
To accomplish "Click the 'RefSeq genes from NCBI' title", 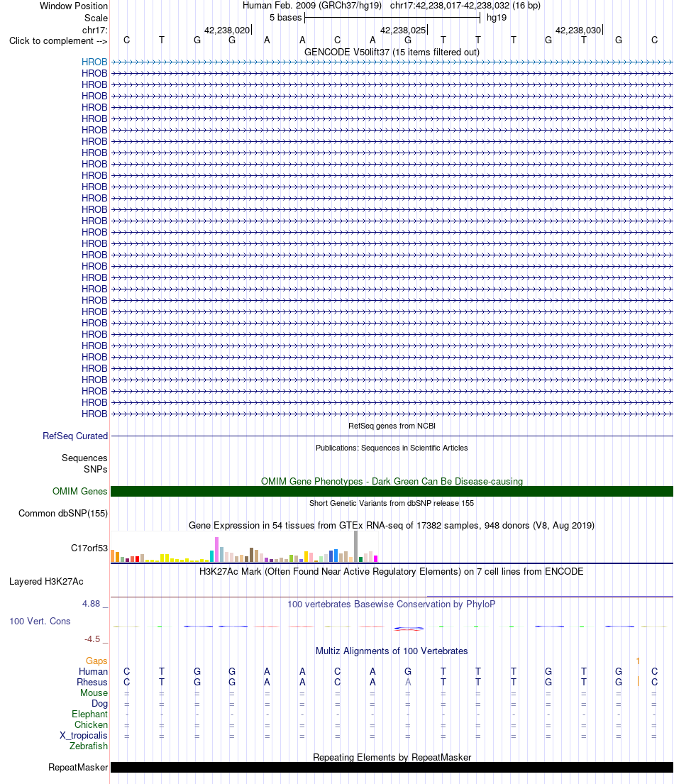I will coord(392,426).
